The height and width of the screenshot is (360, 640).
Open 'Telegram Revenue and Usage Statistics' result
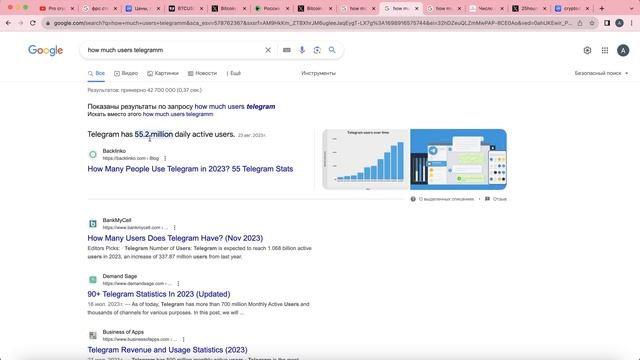click(167, 350)
